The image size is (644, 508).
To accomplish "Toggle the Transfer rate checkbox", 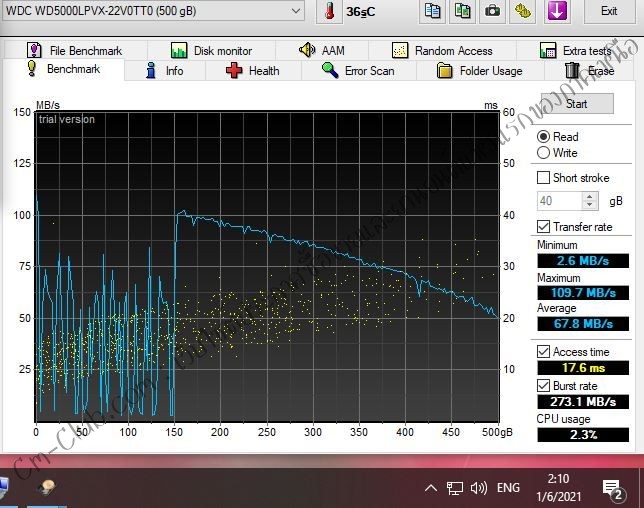I will (543, 227).
